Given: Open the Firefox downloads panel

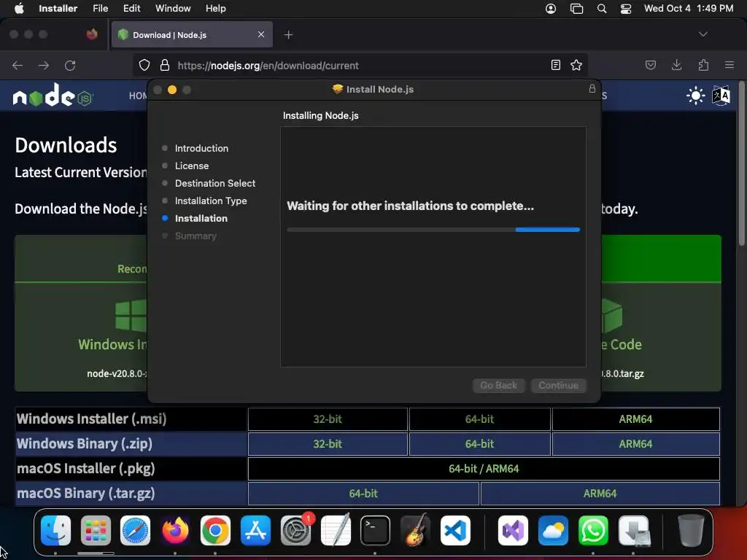Looking at the screenshot, I should 676,65.
